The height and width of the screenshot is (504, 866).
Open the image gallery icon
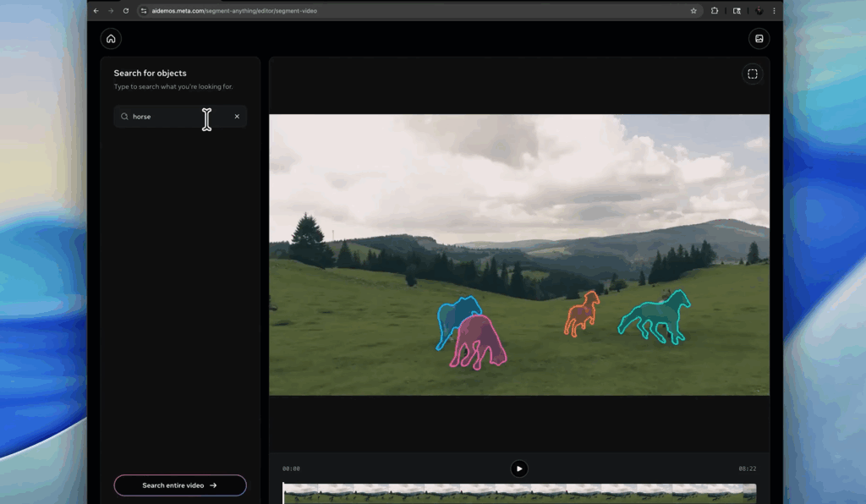[759, 39]
